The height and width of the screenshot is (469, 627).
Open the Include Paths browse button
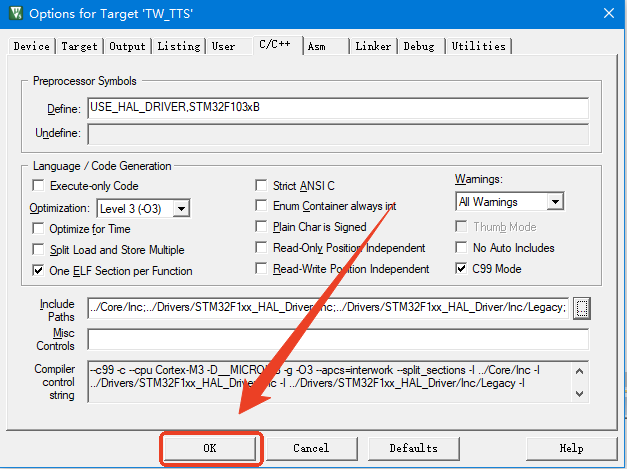[x=582, y=308]
